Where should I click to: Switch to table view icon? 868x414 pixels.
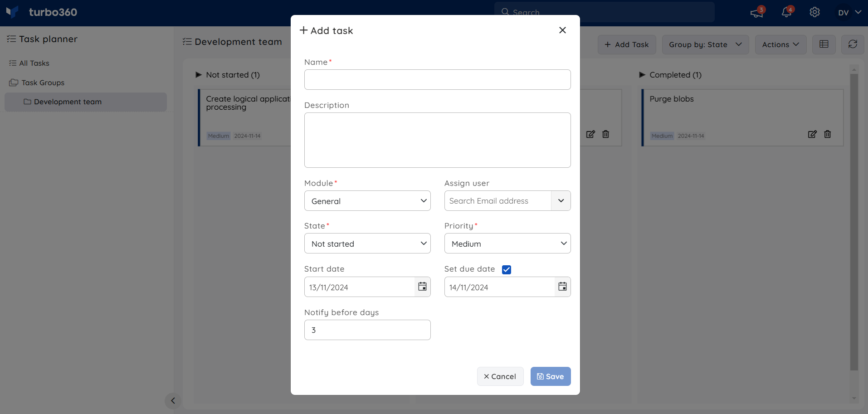824,44
